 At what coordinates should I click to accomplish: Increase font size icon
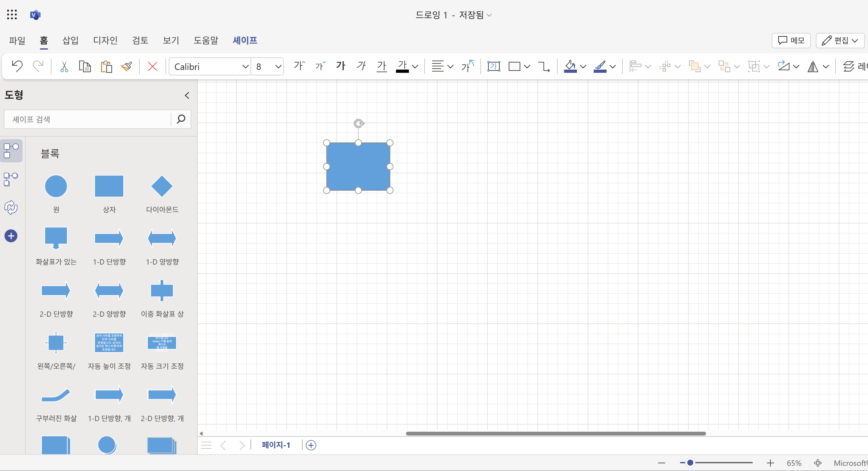(299, 66)
